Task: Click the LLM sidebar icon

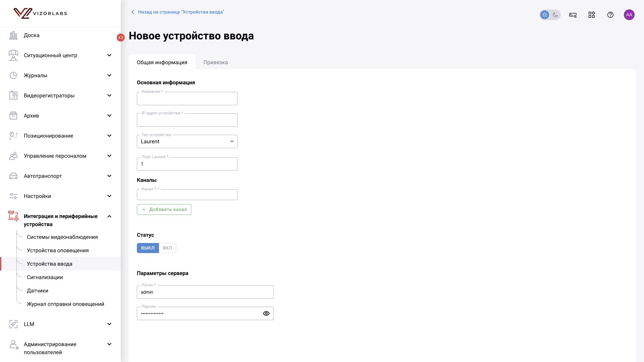Action: [x=13, y=324]
